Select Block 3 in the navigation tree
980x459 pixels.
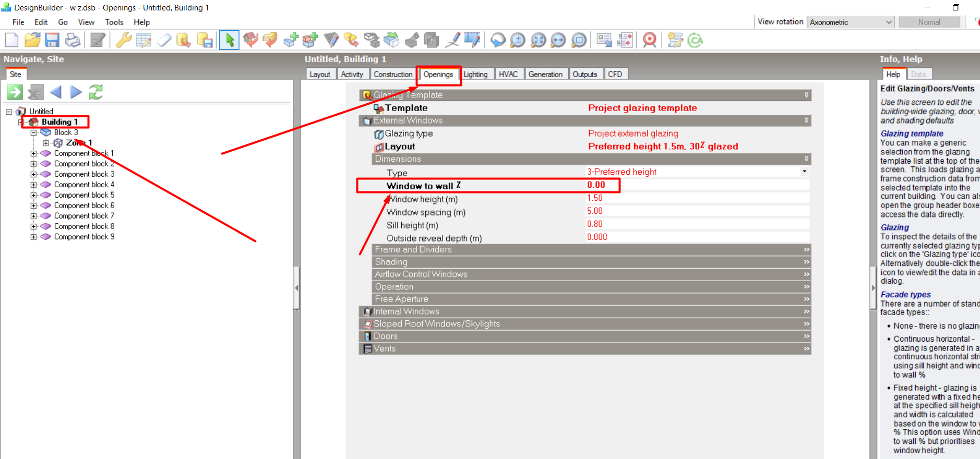(66, 132)
